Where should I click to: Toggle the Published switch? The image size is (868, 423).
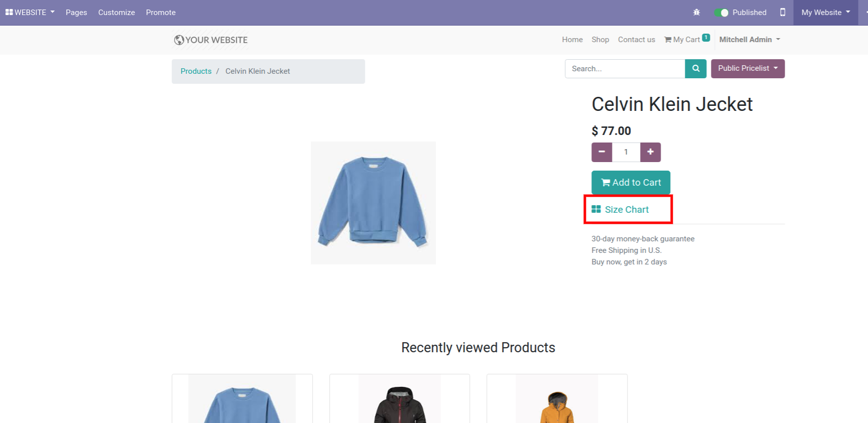[721, 13]
